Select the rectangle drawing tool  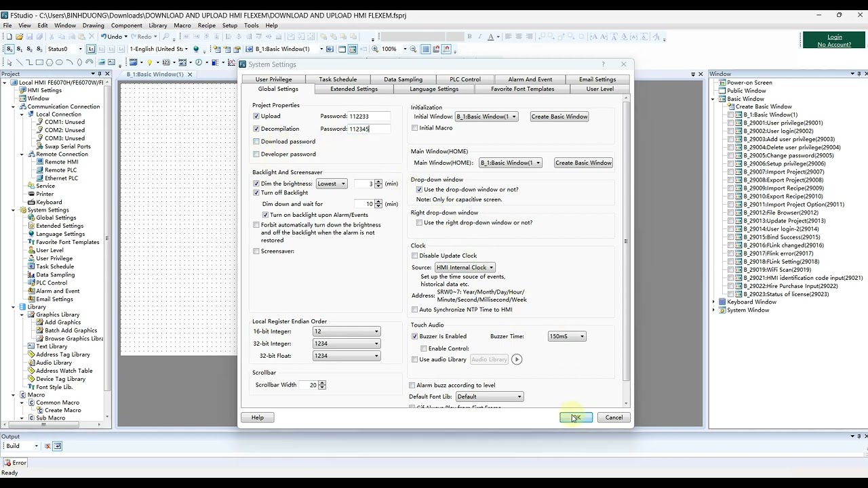tap(39, 62)
